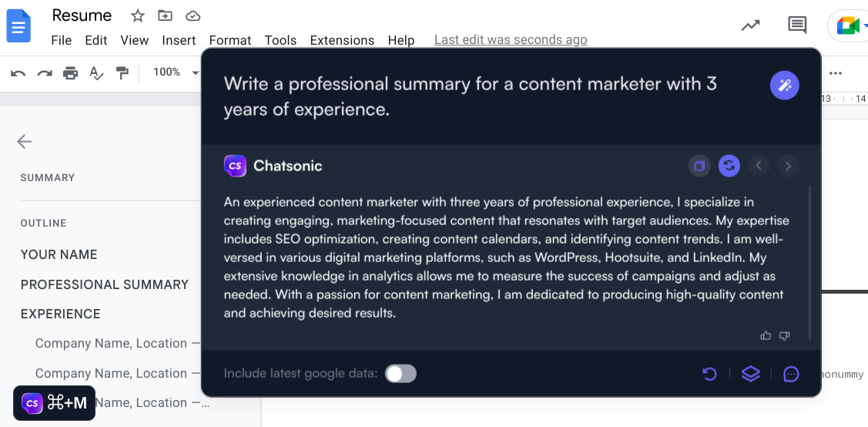
Task: Regenerate the Chatsonic response
Action: pyautogui.click(x=729, y=166)
